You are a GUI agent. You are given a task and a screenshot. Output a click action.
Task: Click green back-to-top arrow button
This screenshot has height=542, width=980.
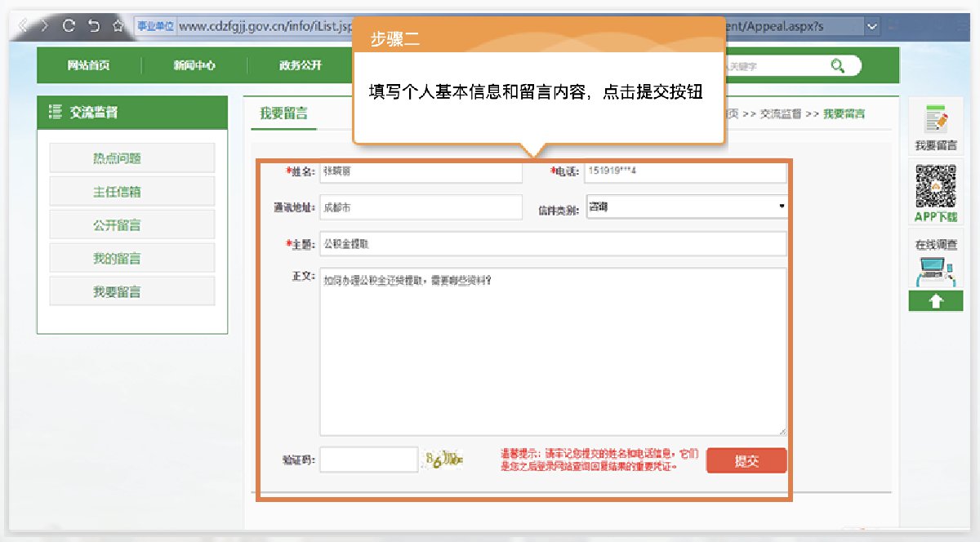(936, 300)
